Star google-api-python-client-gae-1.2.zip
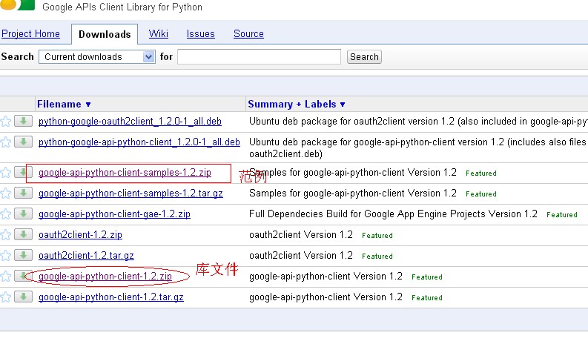Screen dimensions: 588x364 click(5, 214)
